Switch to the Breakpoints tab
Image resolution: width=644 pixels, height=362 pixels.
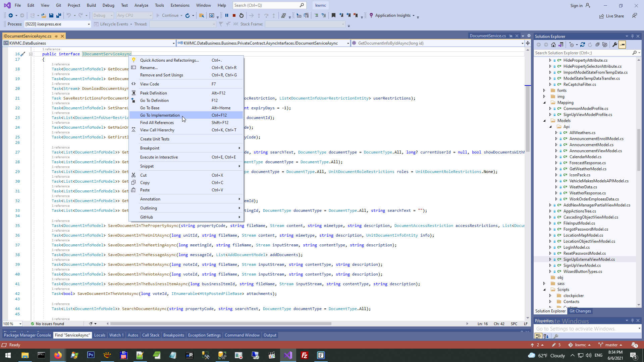pyautogui.click(x=173, y=335)
